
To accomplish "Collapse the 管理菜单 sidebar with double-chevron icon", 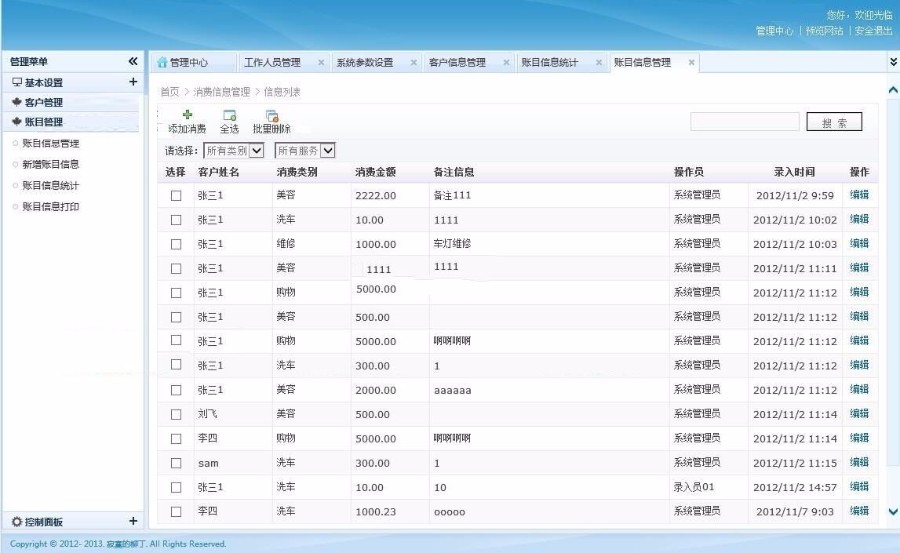I will point(133,62).
